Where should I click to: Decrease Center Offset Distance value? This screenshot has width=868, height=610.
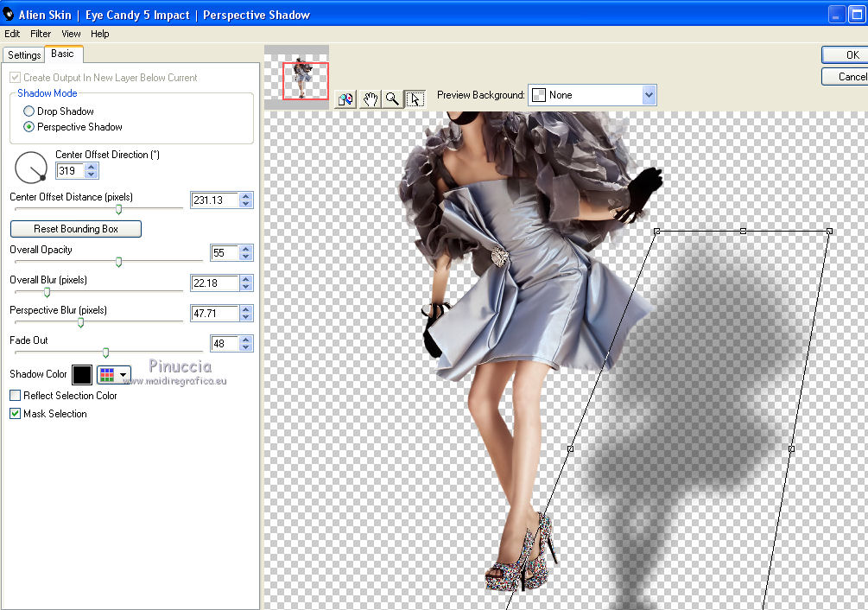(x=246, y=204)
